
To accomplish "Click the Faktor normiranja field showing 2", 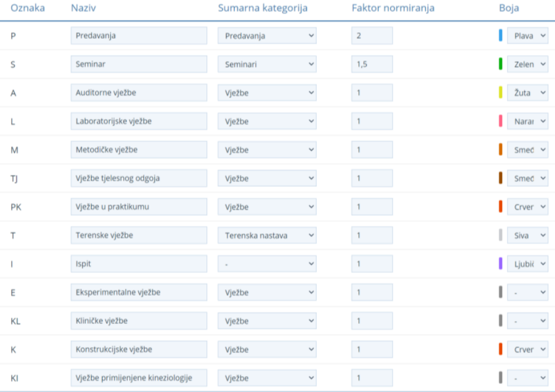I will pyautogui.click(x=372, y=36).
